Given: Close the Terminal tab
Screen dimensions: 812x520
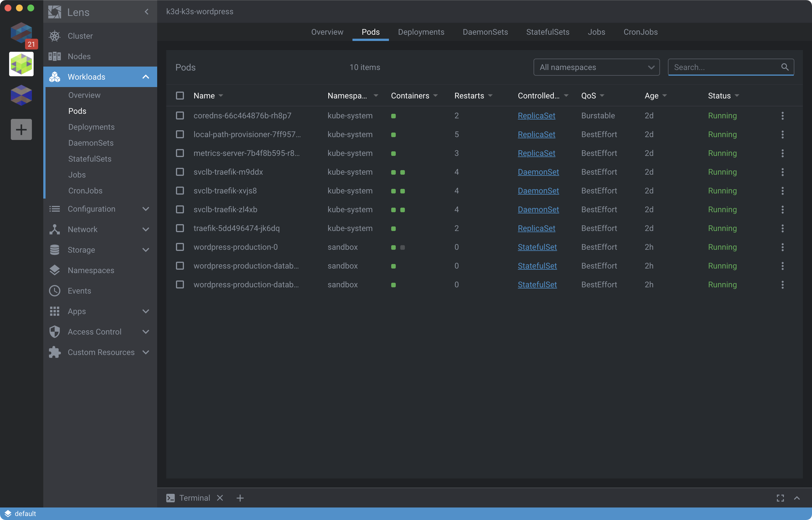Looking at the screenshot, I should pyautogui.click(x=220, y=498).
